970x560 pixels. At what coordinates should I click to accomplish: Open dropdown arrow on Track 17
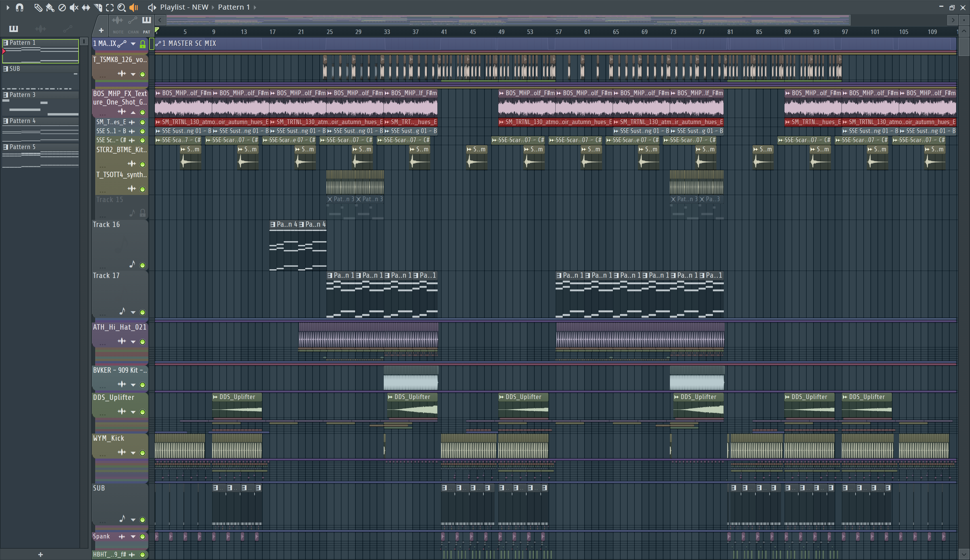(133, 312)
